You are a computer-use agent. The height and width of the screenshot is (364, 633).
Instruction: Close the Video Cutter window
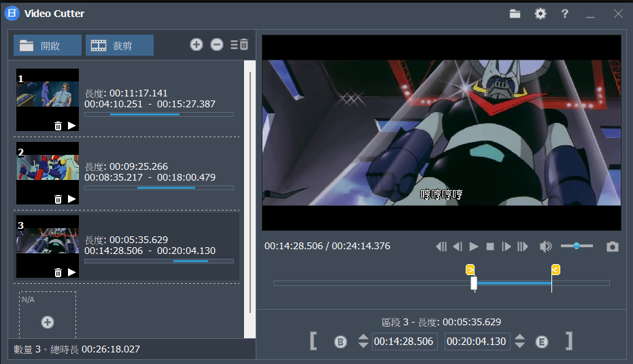click(x=618, y=14)
